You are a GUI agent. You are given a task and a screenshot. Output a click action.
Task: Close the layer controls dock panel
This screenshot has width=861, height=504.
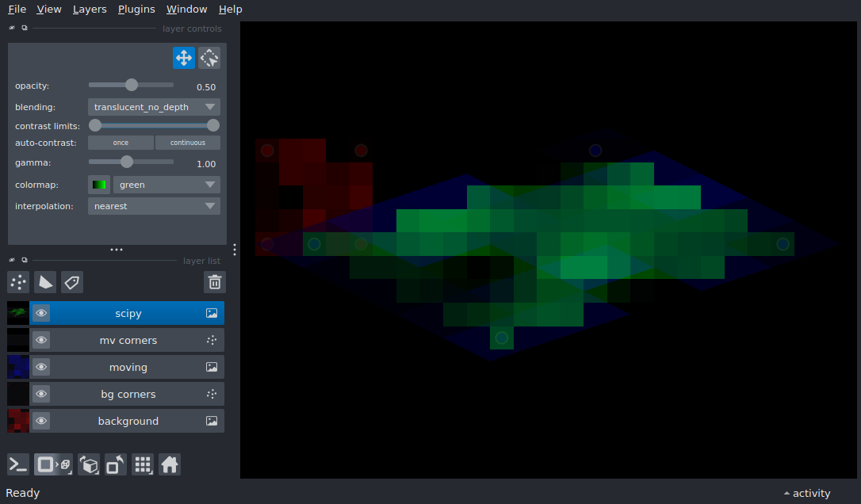pos(12,28)
